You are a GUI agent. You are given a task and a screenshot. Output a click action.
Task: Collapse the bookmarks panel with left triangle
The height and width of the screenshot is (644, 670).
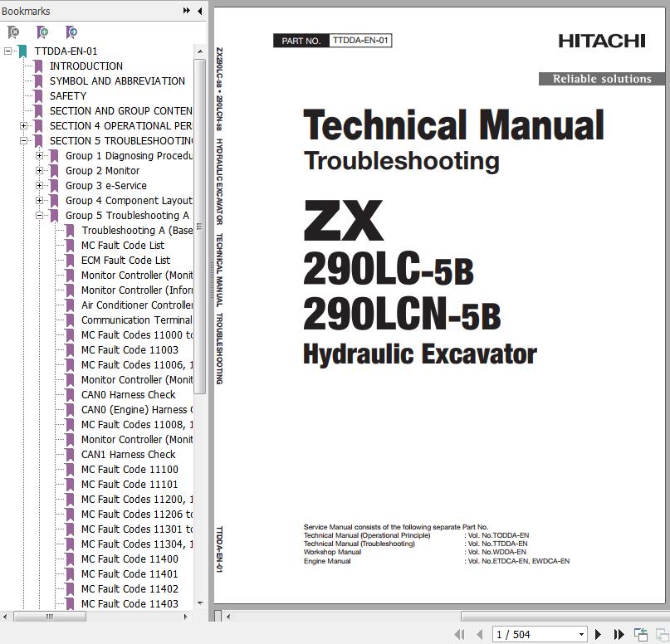point(199,11)
